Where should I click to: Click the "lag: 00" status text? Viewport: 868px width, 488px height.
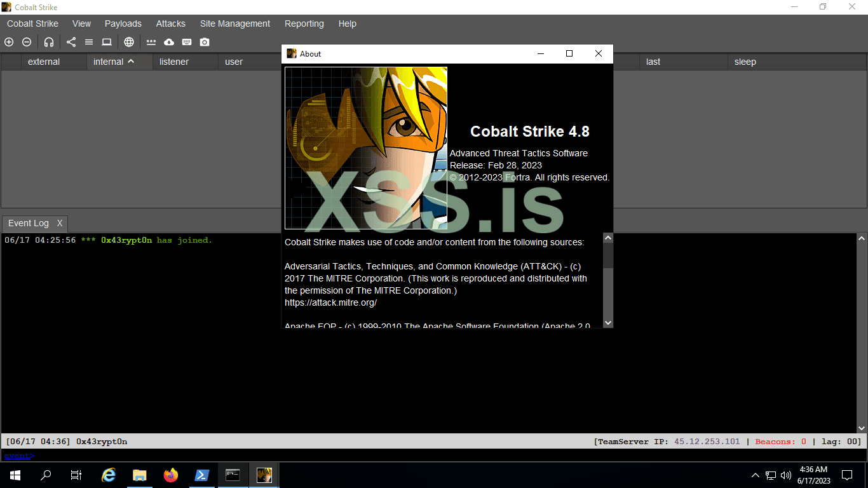(x=839, y=442)
